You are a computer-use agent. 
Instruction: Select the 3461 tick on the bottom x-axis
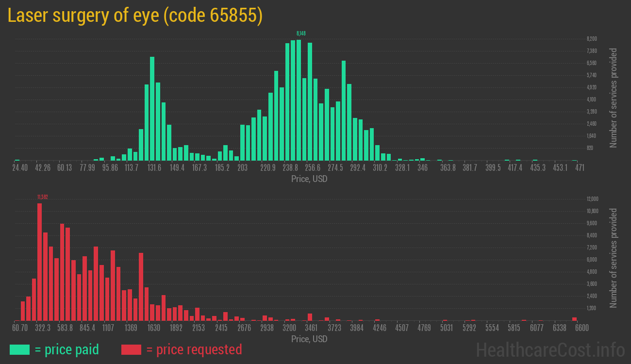[311, 328]
